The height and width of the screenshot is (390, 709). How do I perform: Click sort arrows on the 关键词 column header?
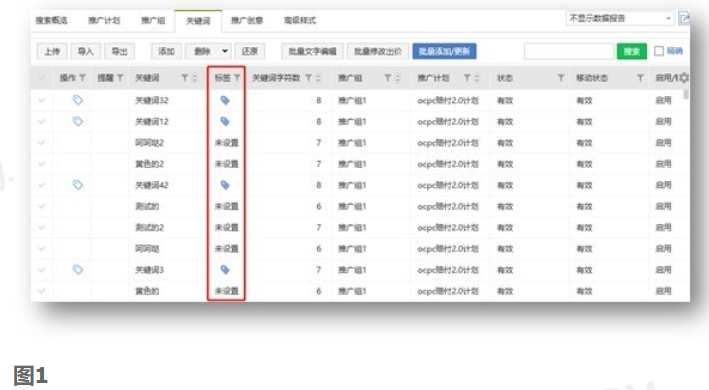pyautogui.click(x=194, y=78)
